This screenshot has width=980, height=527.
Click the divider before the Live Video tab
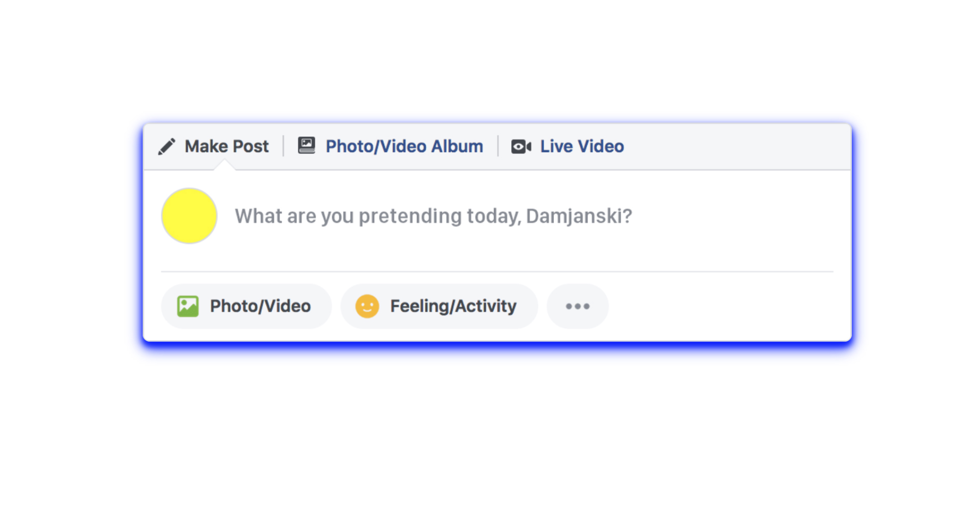click(498, 146)
